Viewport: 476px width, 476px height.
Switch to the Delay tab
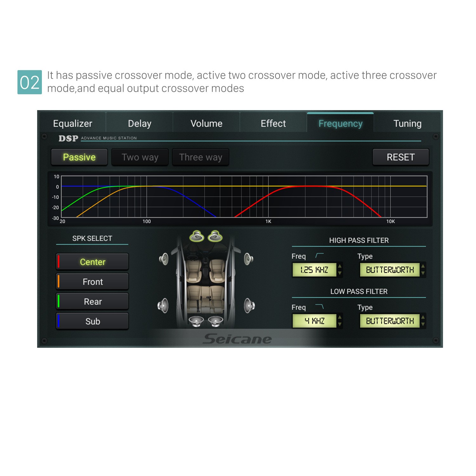coord(140,123)
